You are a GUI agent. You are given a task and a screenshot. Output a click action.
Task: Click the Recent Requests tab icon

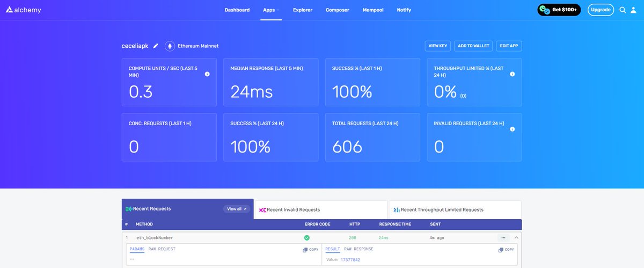coord(128,209)
